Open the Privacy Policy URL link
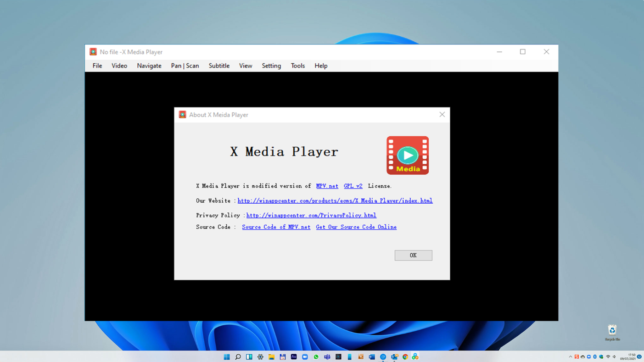The image size is (644, 362). [x=311, y=215]
